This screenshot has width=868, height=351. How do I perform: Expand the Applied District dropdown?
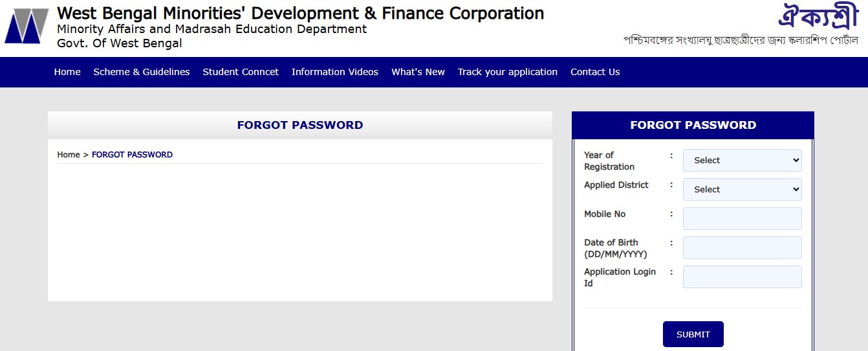click(742, 189)
